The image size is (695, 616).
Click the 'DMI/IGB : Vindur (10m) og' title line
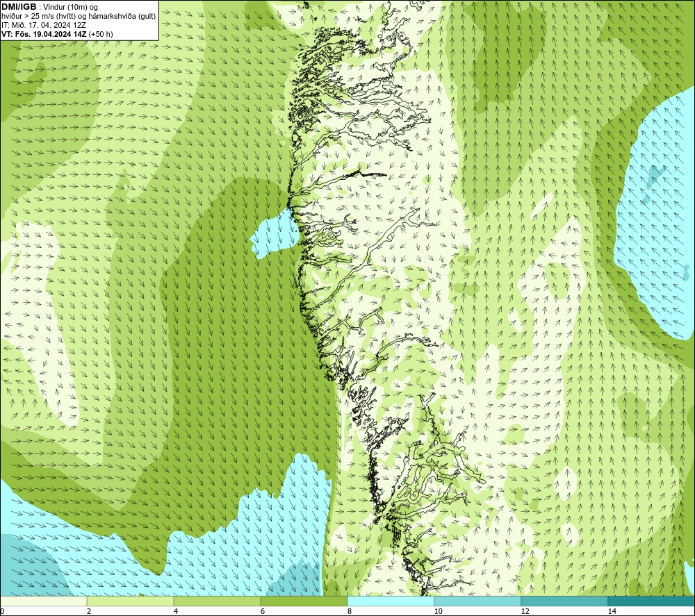49,7
